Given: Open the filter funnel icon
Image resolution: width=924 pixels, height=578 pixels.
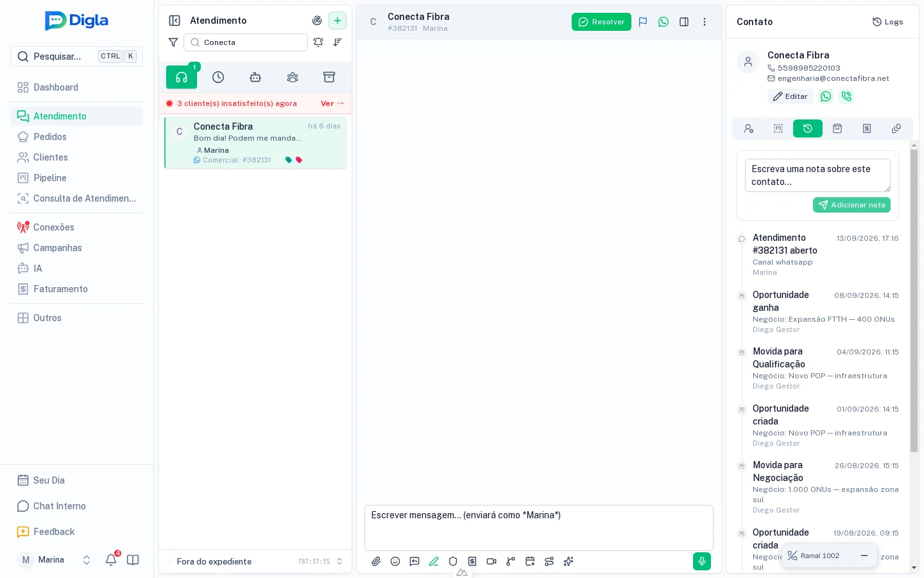Looking at the screenshot, I should [173, 42].
